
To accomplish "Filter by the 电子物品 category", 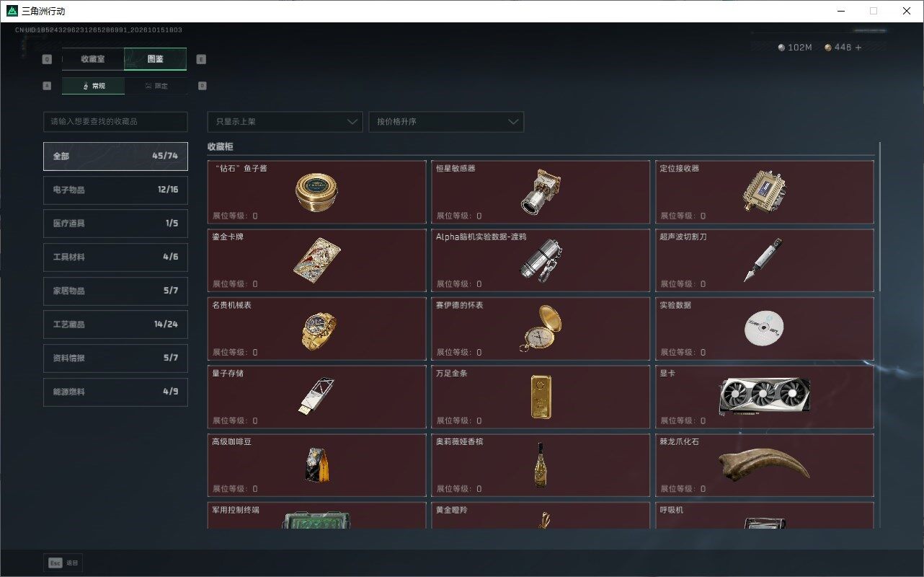I will [115, 190].
